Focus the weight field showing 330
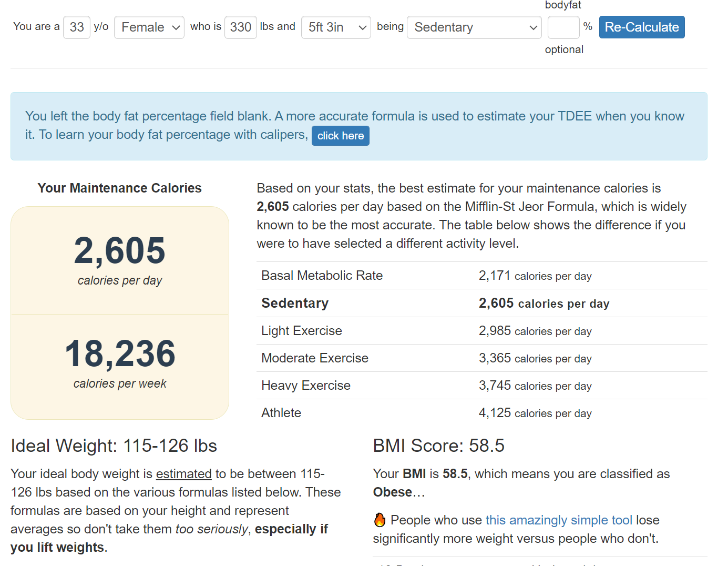The height and width of the screenshot is (566, 728). click(240, 27)
